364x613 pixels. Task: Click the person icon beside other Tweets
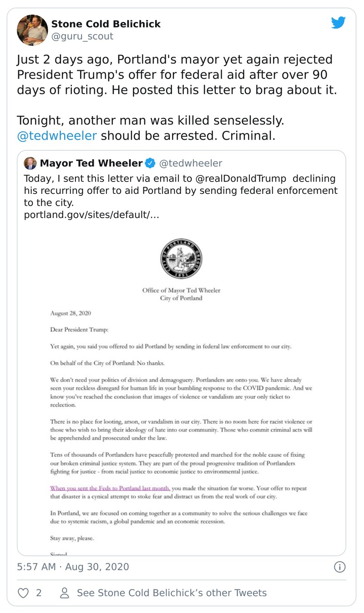pyautogui.click(x=65, y=593)
